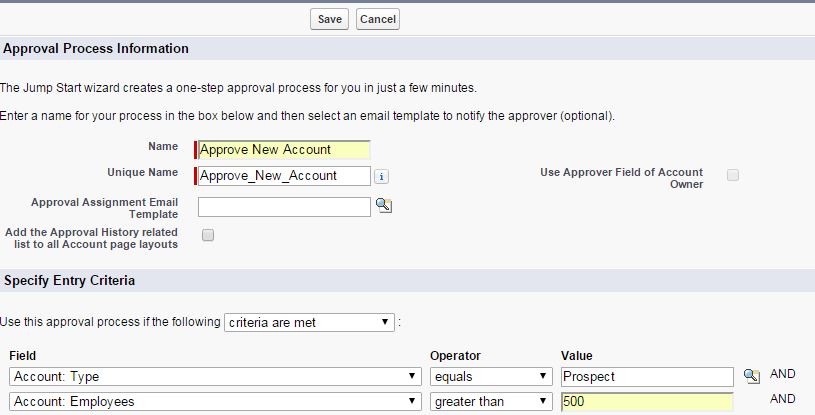The image size is (815, 415).
Task: Expand the Account: Employees field dropdown
Action: tap(213, 401)
